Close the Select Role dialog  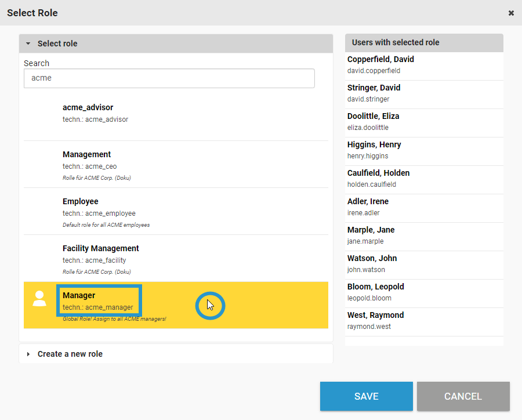pyautogui.click(x=511, y=13)
